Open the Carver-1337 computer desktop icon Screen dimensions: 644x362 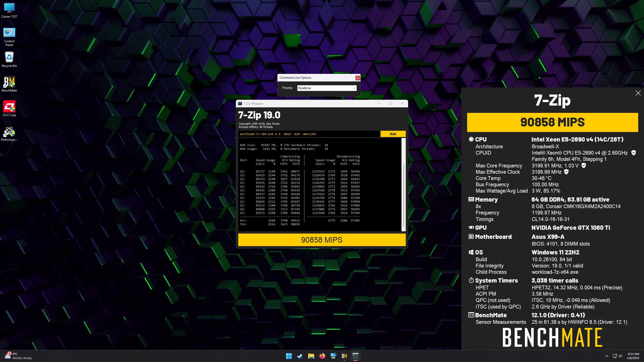pos(9,11)
